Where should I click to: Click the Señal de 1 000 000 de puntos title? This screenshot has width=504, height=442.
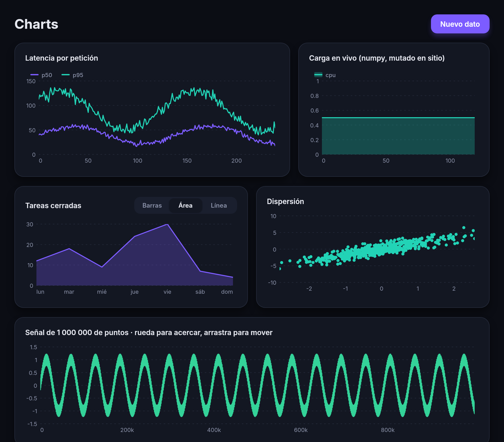tap(149, 333)
